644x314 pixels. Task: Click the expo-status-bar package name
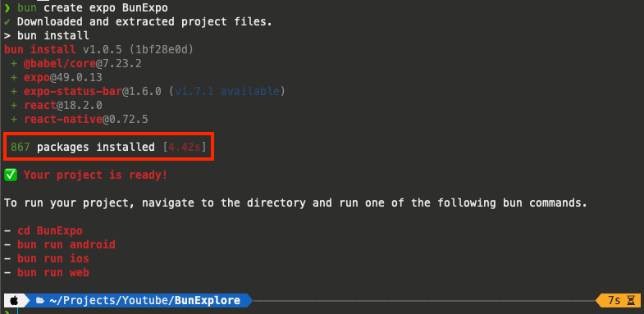click(x=73, y=92)
